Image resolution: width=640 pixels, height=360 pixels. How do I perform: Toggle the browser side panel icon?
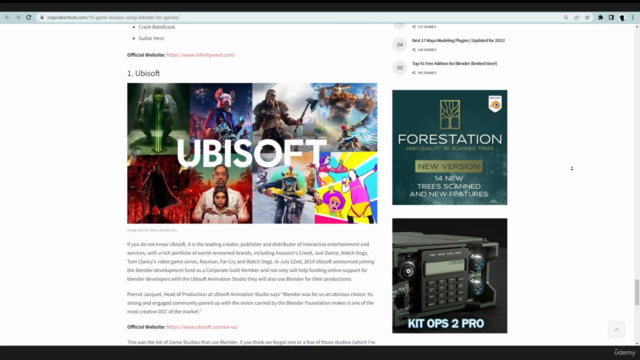[611, 18]
